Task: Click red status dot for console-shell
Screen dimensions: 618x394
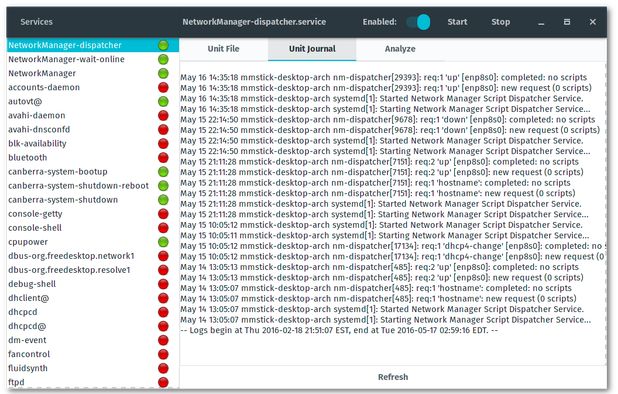Action: (x=163, y=228)
